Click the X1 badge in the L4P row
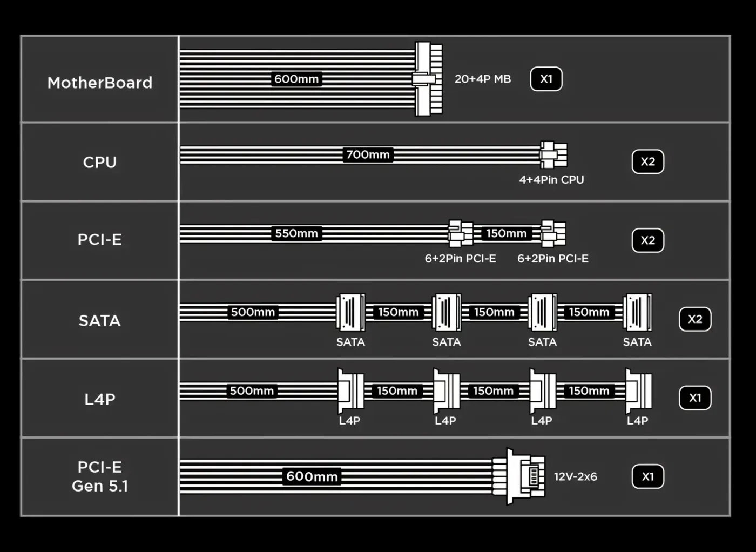The height and width of the screenshot is (552, 756). [x=696, y=398]
